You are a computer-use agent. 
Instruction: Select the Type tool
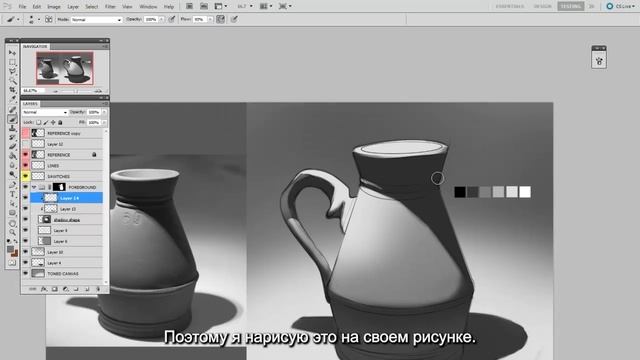click(12, 194)
